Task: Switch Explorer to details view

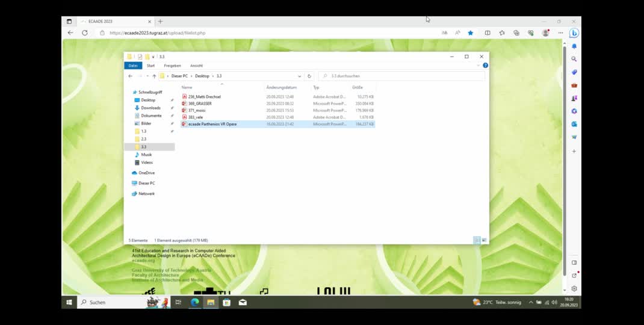Action: click(477, 240)
